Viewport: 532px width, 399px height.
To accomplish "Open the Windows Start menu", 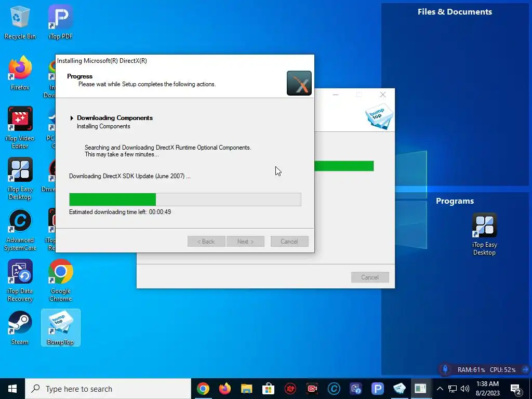I will [x=12, y=389].
